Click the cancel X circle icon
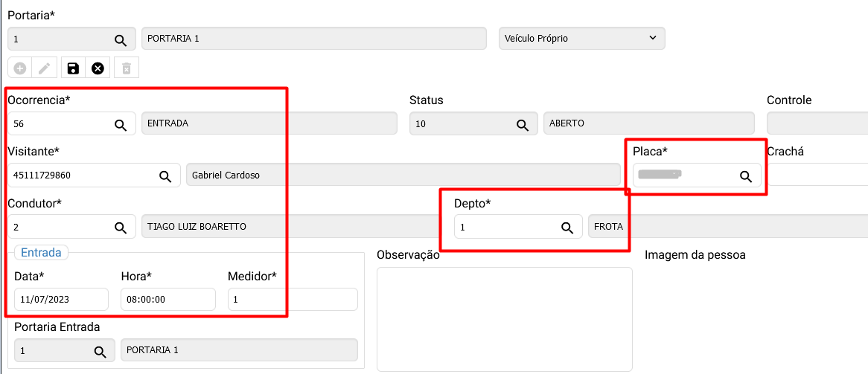The width and height of the screenshot is (868, 374). point(98,68)
